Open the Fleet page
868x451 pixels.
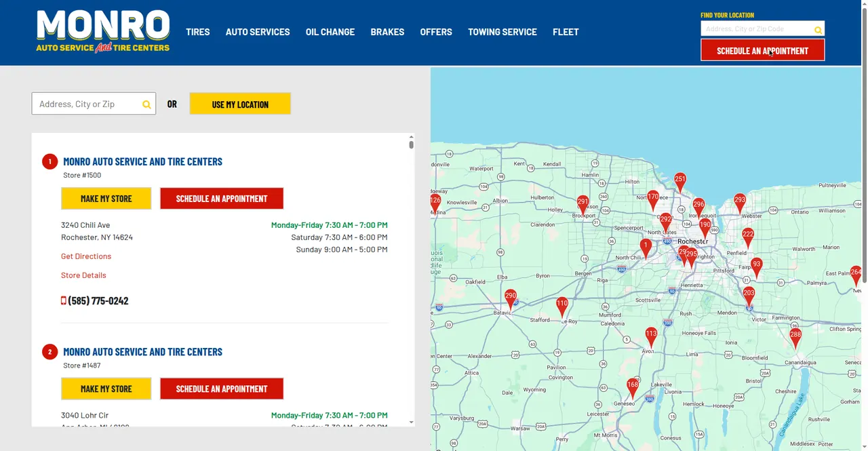566,32
